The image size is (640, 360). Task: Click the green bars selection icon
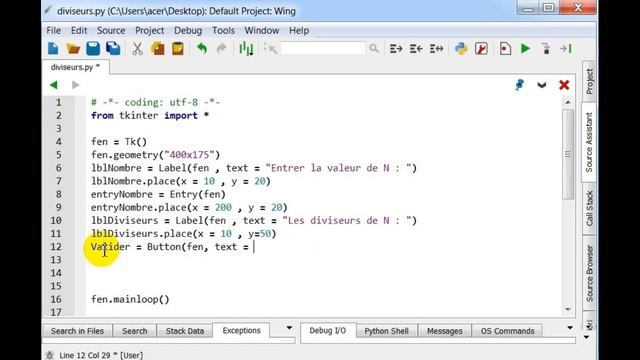246,49
